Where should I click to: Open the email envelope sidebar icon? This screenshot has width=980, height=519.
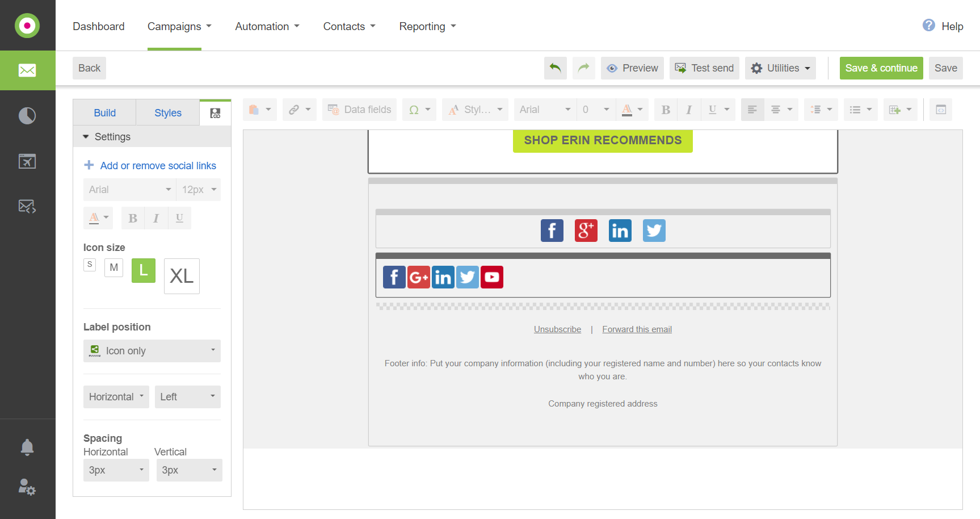click(27, 70)
